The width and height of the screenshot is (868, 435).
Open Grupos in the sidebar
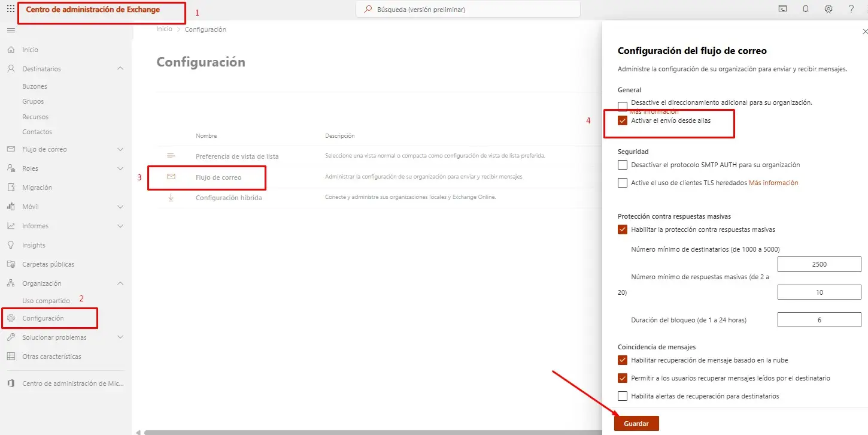click(33, 101)
